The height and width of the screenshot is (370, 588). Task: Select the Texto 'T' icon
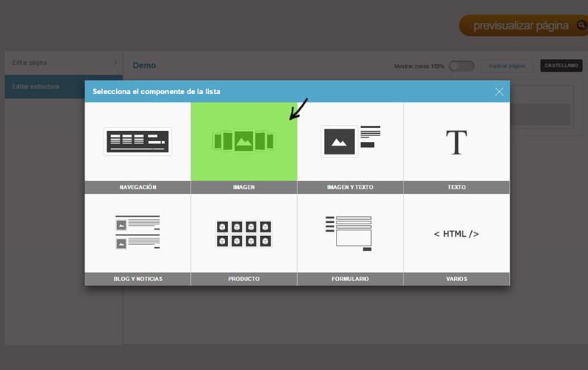coord(456,142)
